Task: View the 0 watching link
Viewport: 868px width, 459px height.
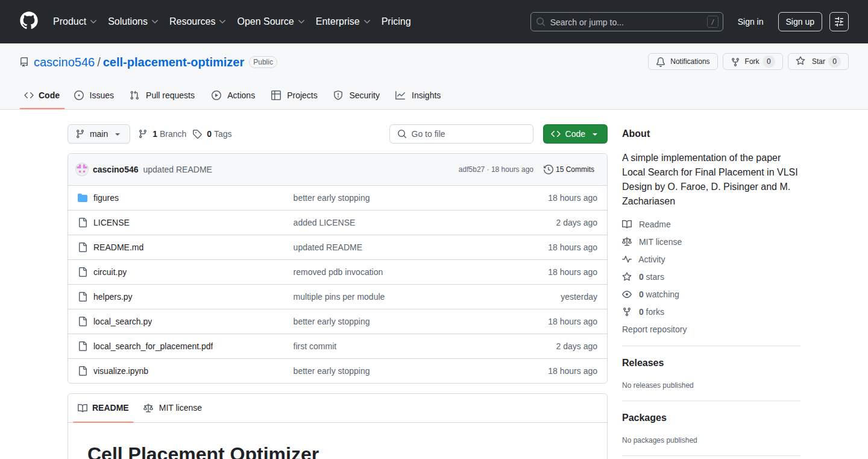Action: pyautogui.click(x=650, y=294)
